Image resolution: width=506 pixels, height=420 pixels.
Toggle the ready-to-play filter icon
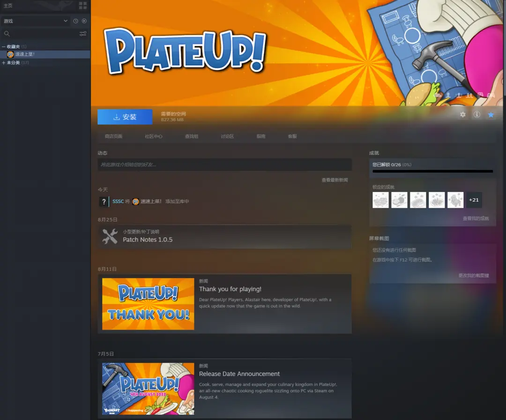84,21
